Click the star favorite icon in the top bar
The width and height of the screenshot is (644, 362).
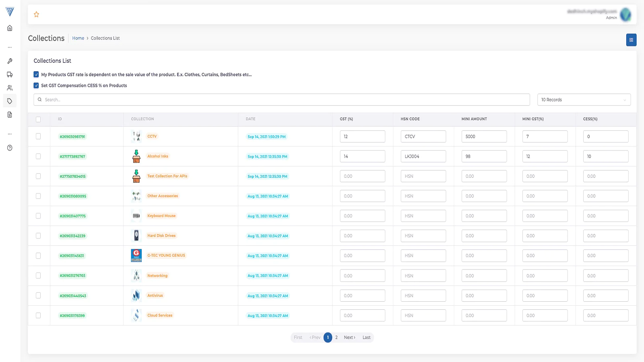pyautogui.click(x=36, y=14)
